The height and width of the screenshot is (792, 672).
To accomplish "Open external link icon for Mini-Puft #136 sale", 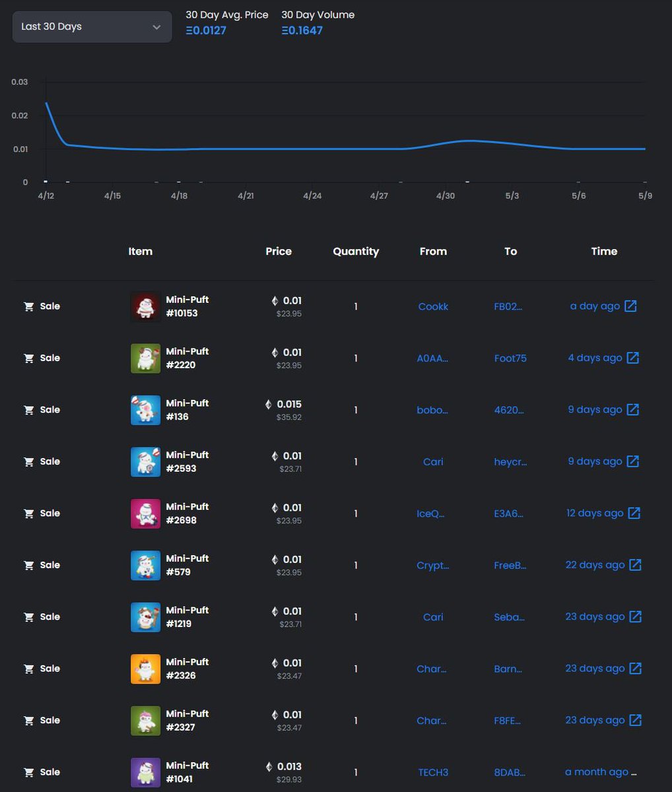I will [x=632, y=409].
